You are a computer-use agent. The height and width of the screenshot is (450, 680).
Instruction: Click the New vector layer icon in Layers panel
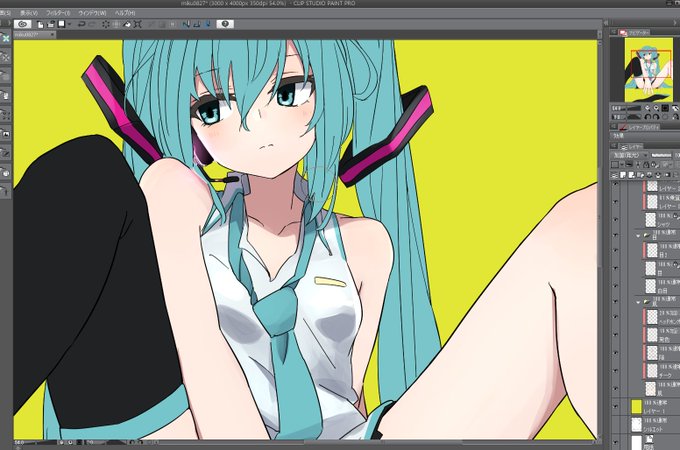tap(632, 175)
